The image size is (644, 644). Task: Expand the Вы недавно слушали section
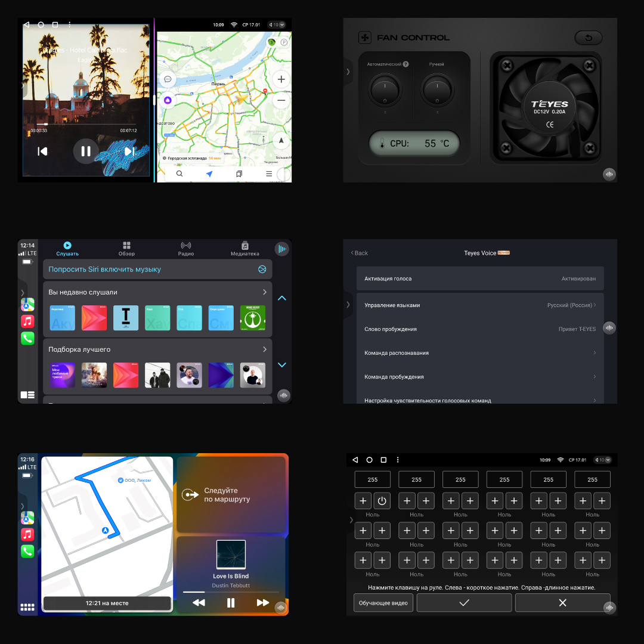tap(157, 292)
